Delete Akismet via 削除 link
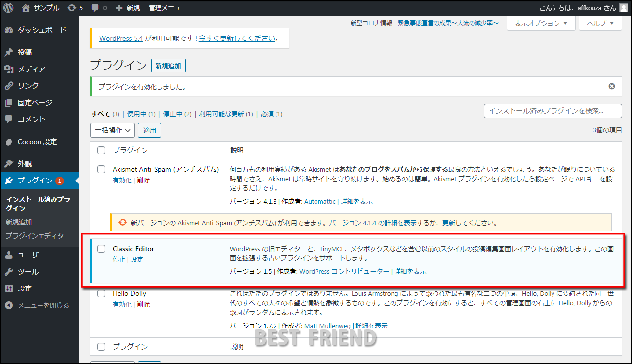Screen dimensions: 632x364 [x=143, y=181]
